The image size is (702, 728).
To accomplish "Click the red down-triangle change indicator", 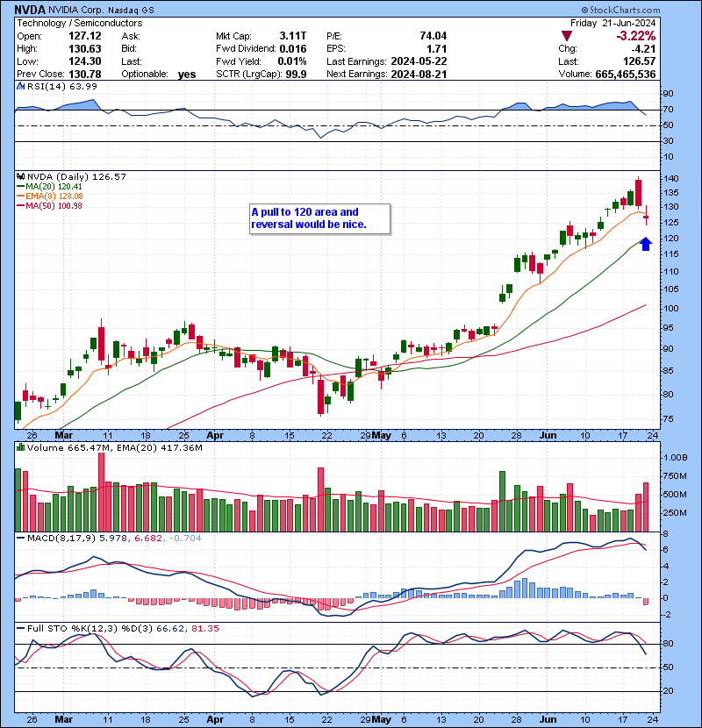I will click(568, 36).
